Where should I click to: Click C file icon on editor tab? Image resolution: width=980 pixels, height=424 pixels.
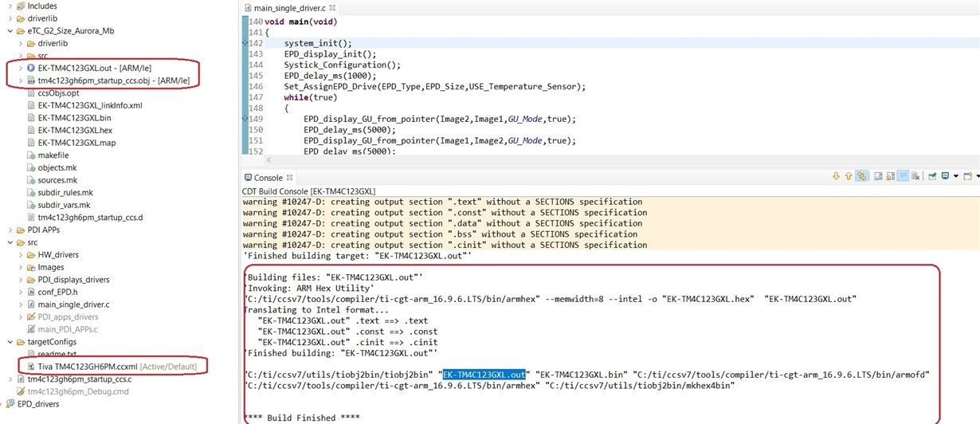[248, 7]
